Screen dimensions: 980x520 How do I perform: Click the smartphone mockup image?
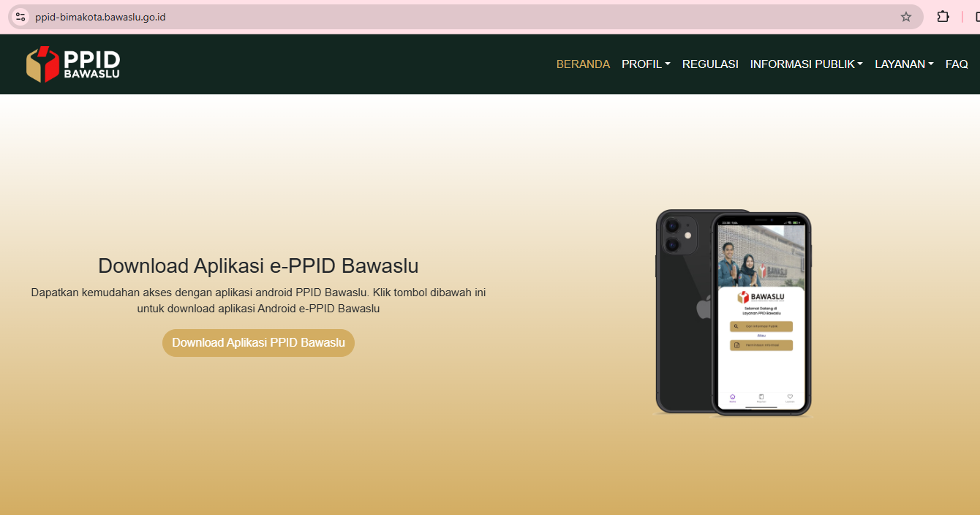[x=731, y=313]
